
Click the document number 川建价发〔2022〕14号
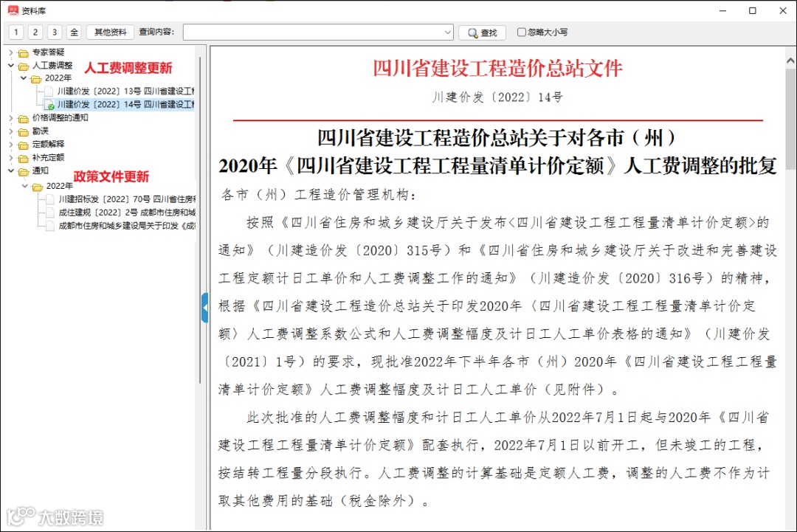(497, 97)
